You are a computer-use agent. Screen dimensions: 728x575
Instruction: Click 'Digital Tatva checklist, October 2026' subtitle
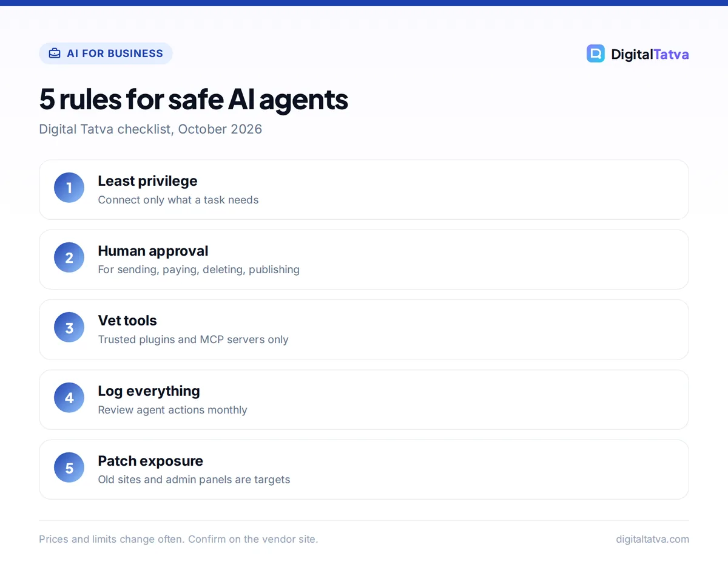(150, 129)
